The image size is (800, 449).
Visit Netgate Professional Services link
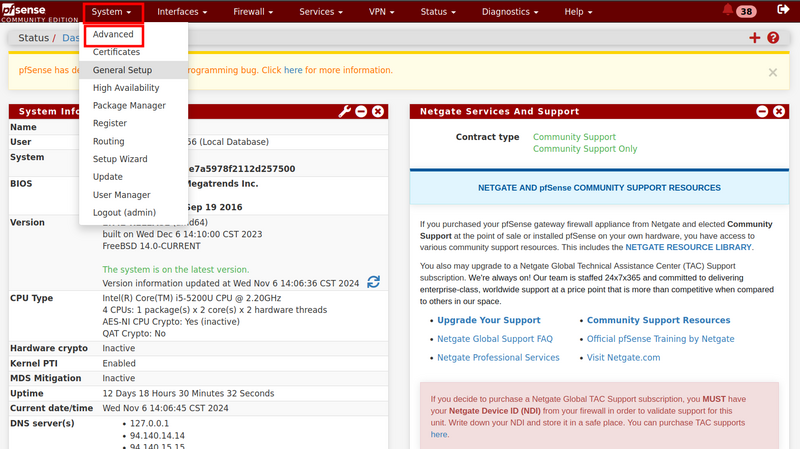498,358
